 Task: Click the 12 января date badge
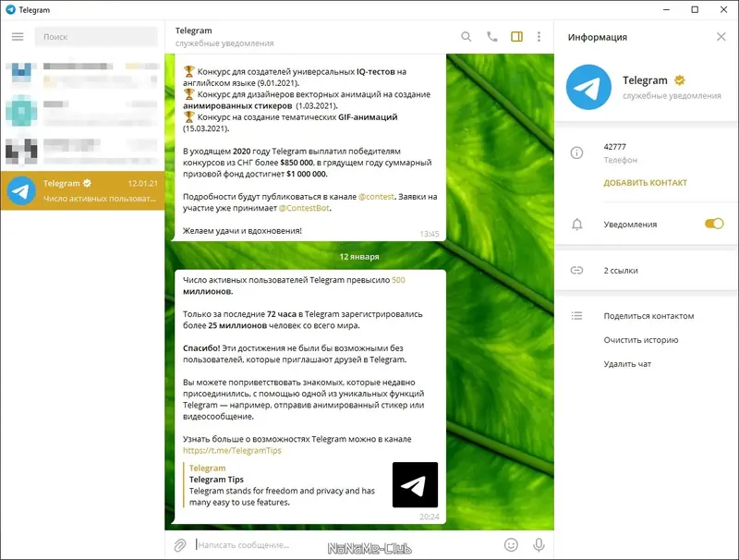359,257
